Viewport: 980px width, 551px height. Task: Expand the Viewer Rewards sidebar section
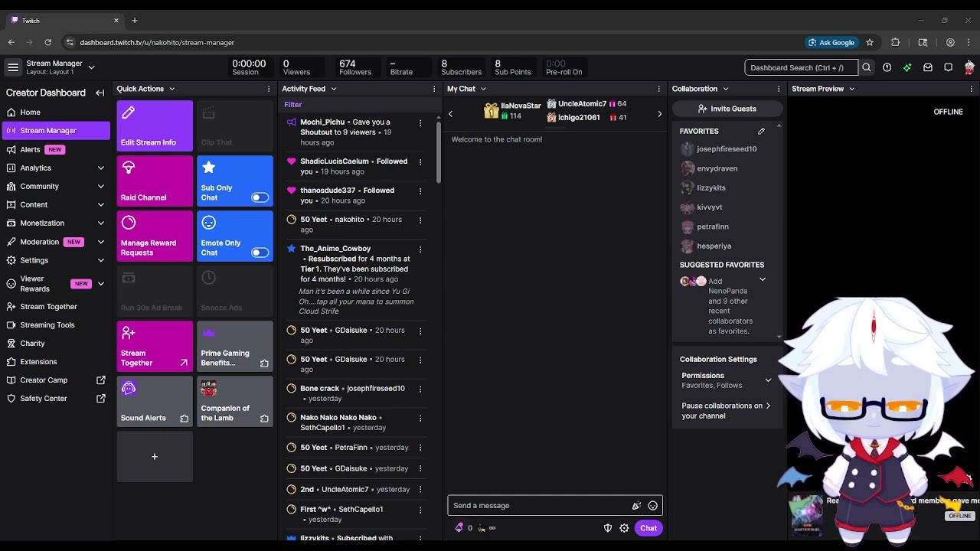point(100,284)
